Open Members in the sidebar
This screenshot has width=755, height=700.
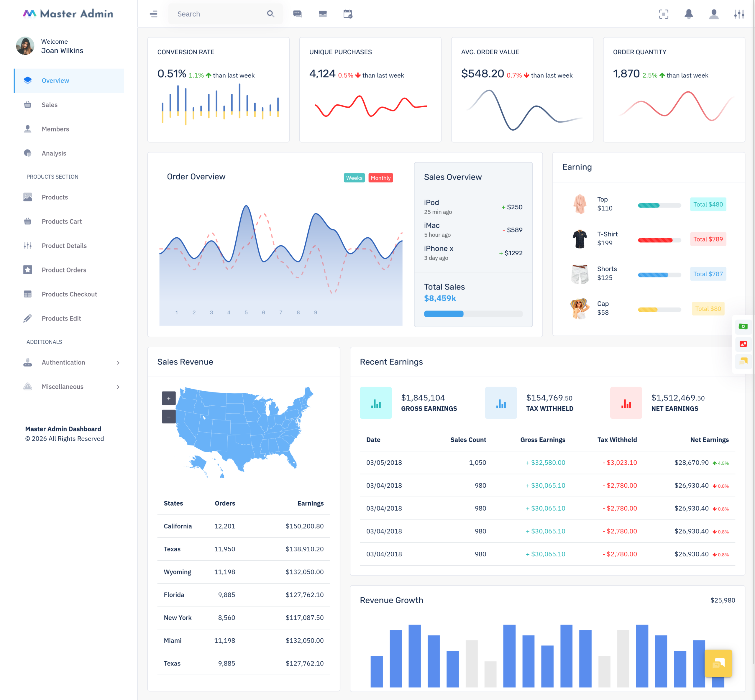click(69, 129)
